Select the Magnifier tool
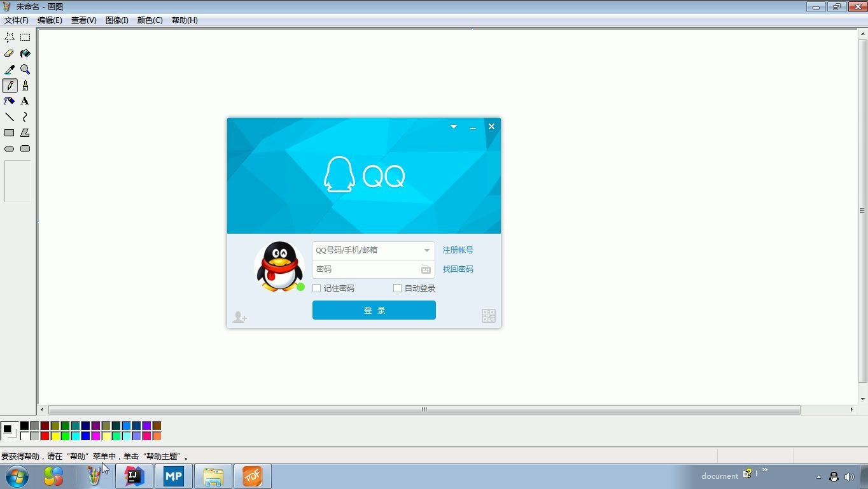This screenshot has height=489, width=868. tap(25, 69)
